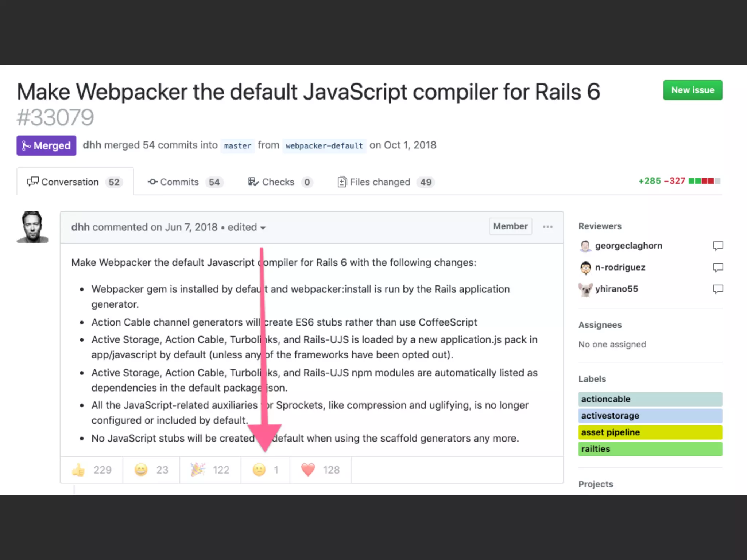Screen dimensions: 747x560
Task: Click n-rodriguez's review comment icon
Action: click(718, 268)
